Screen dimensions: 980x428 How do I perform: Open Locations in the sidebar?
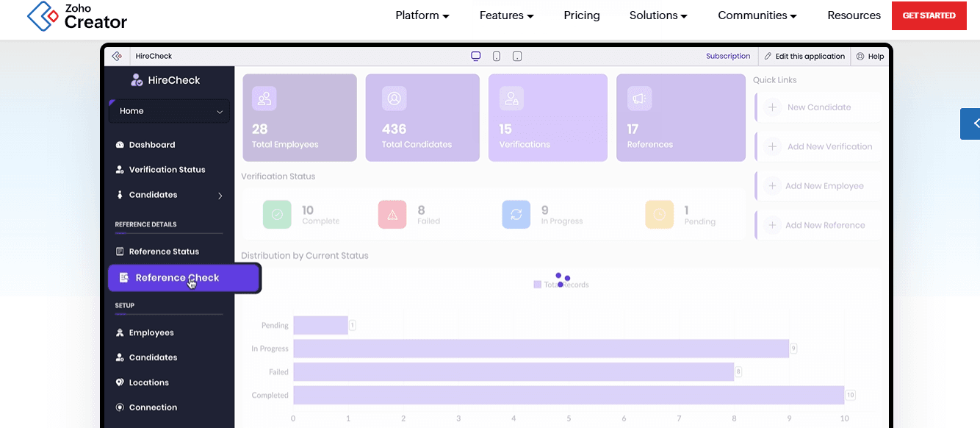click(x=149, y=382)
